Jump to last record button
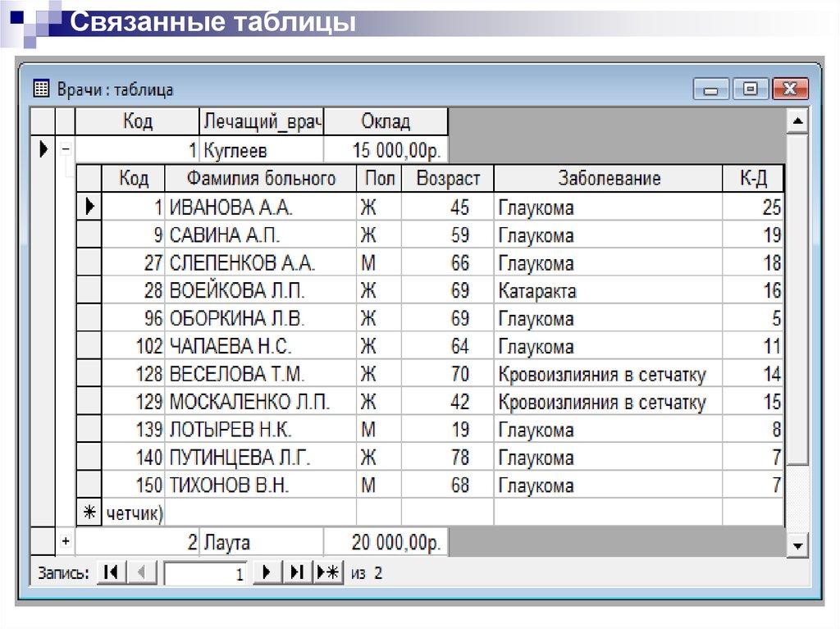The height and width of the screenshot is (629, 840). [x=298, y=573]
